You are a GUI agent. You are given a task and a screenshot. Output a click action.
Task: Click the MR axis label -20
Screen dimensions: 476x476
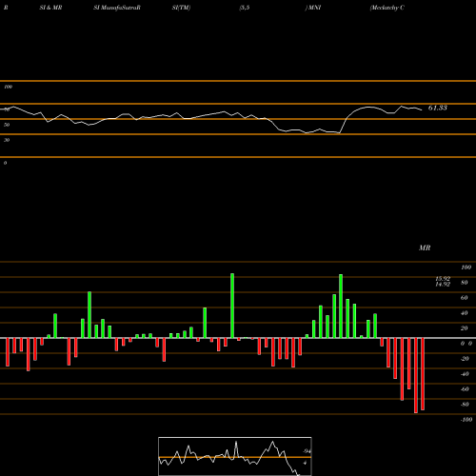pos(465,359)
